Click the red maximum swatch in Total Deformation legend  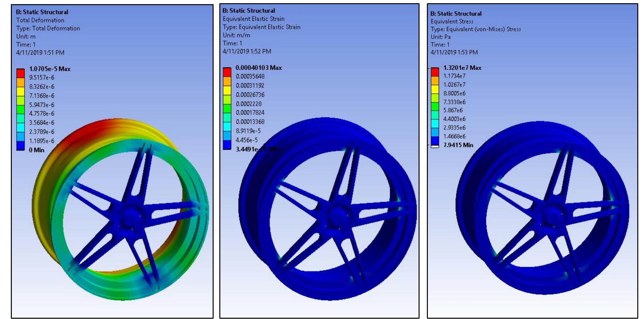coord(20,73)
